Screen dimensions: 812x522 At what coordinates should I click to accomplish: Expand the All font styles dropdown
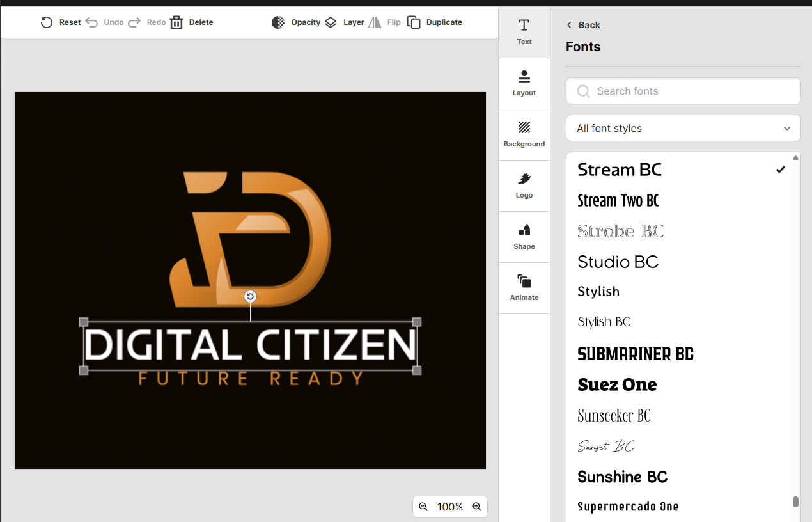tap(683, 128)
